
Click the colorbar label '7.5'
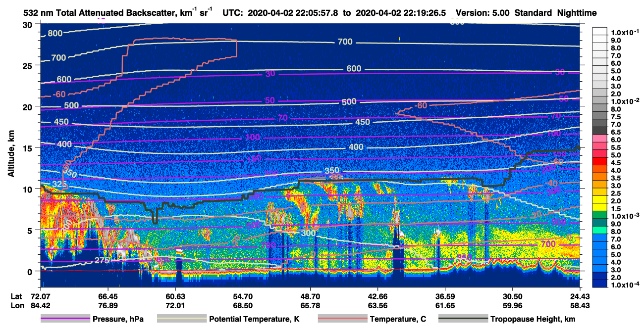(617, 117)
